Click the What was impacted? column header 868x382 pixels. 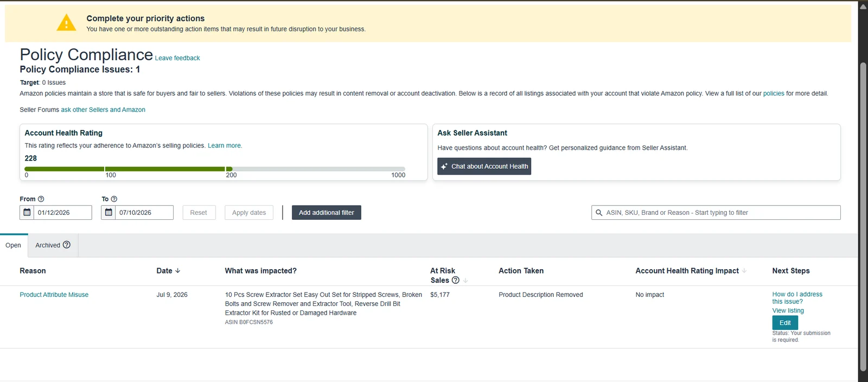pyautogui.click(x=261, y=271)
